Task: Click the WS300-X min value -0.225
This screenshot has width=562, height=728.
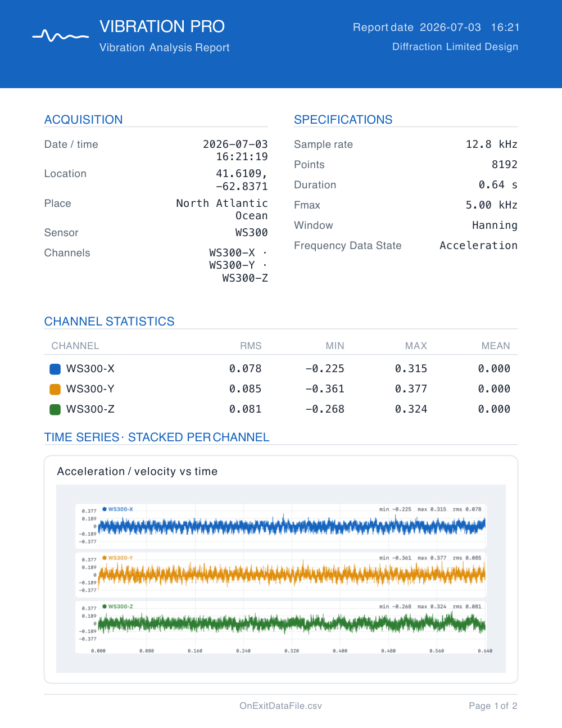Action: pos(325,369)
